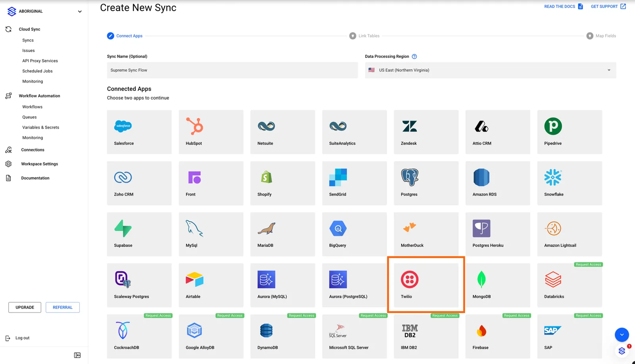The image size is (635, 364).
Task: Select the Airtable app icon
Action: [x=194, y=280]
